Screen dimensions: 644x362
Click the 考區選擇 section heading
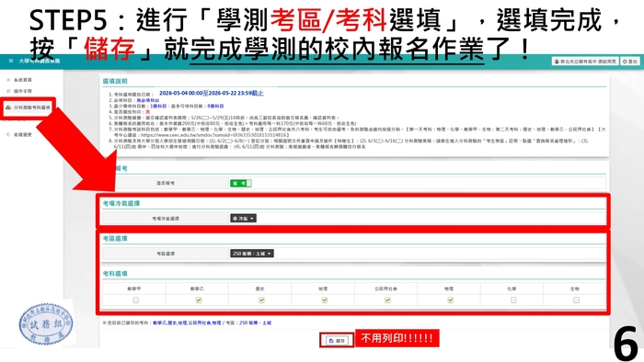pos(115,239)
